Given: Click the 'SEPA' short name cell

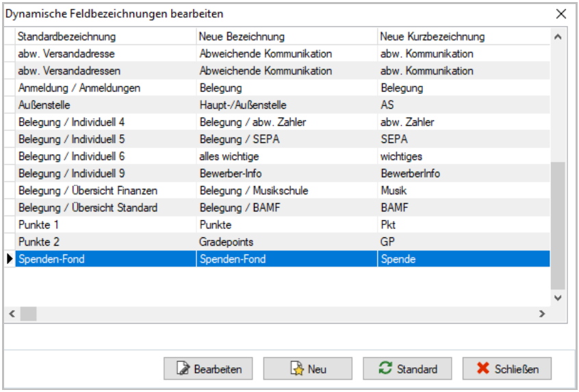Looking at the screenshot, I should pos(464,139).
